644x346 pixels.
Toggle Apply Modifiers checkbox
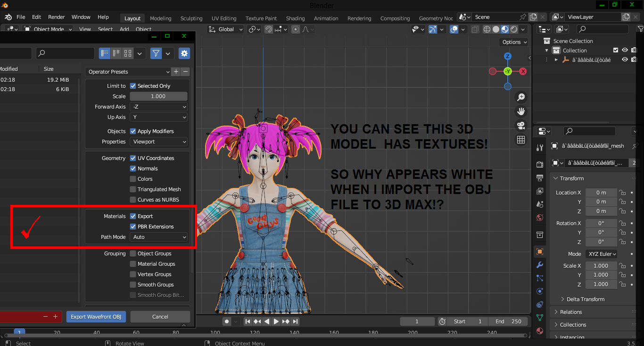[x=133, y=131]
